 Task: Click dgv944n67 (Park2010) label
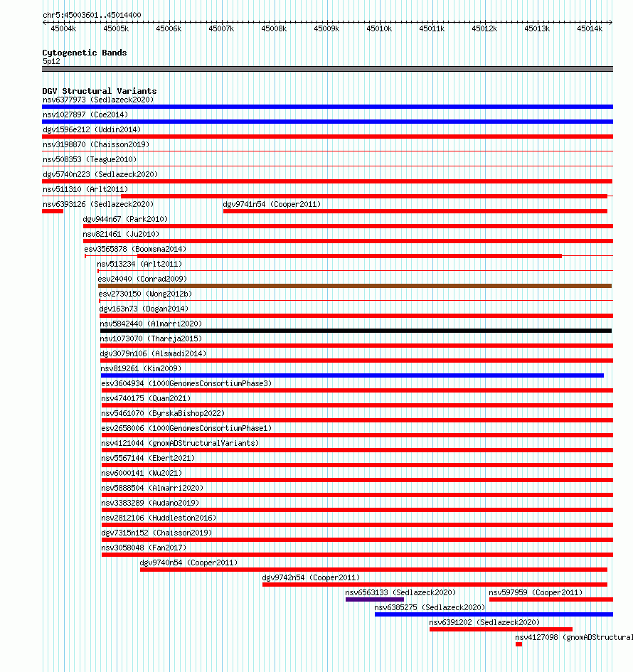point(125,220)
